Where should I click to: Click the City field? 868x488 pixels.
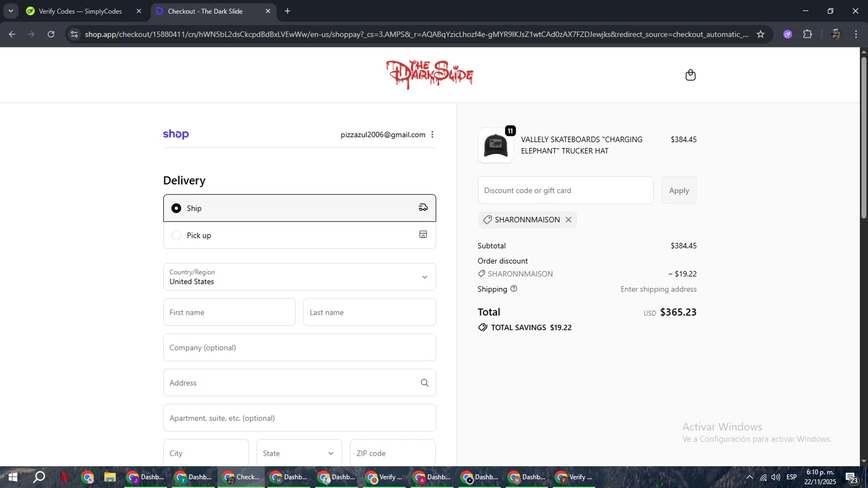coord(206,453)
